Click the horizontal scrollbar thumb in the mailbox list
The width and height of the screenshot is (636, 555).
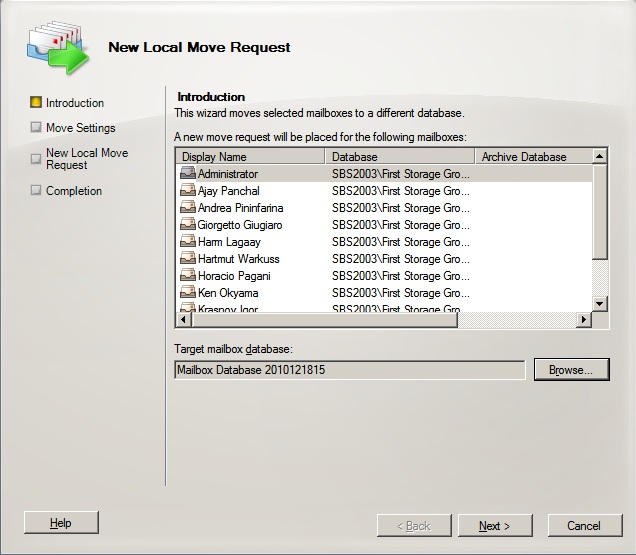point(324,320)
